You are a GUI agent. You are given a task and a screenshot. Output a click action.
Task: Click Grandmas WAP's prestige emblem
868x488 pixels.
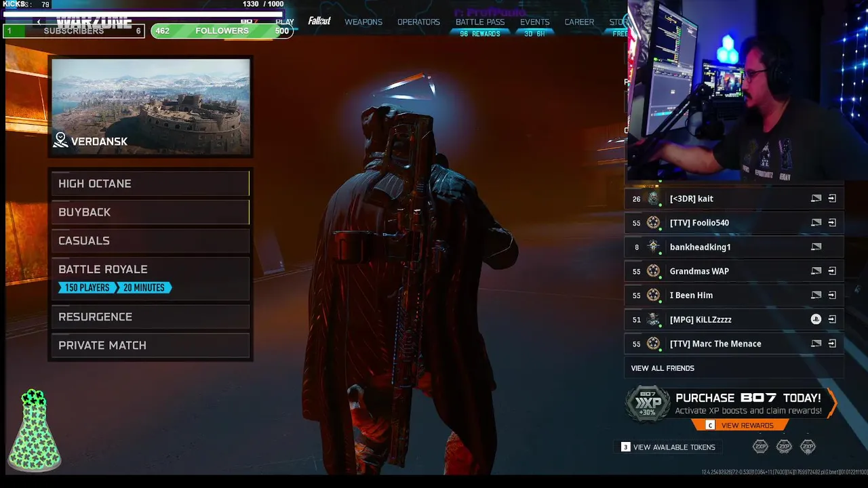653,271
